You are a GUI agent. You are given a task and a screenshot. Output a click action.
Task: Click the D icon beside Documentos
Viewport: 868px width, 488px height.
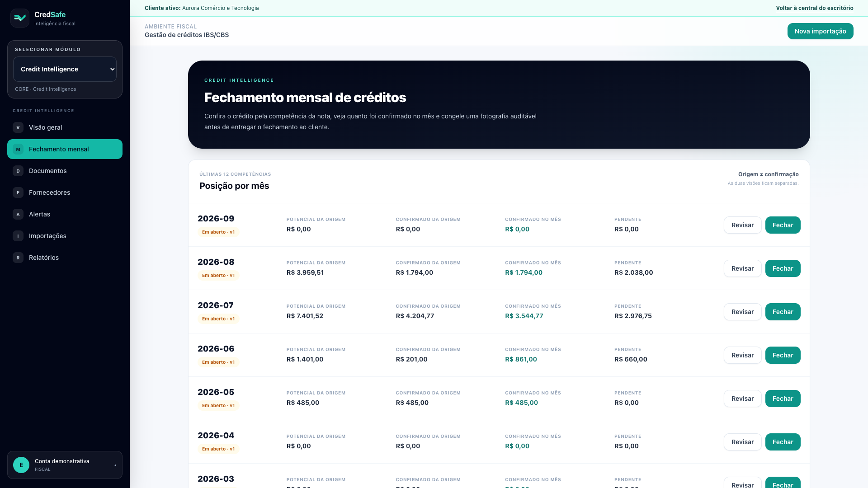[18, 171]
